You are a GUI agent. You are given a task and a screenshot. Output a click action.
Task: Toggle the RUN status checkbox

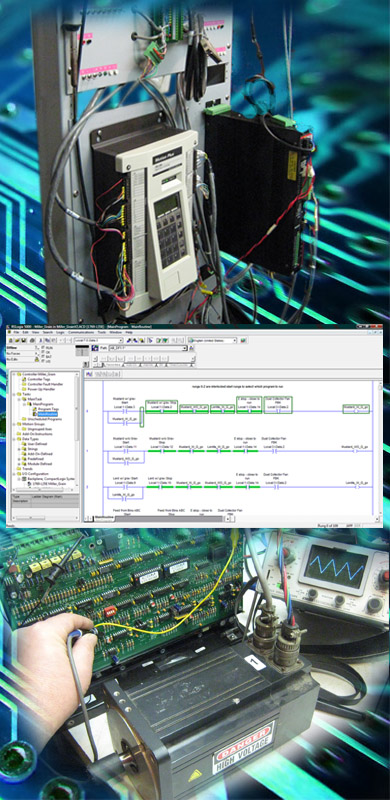pyautogui.click(x=43, y=348)
